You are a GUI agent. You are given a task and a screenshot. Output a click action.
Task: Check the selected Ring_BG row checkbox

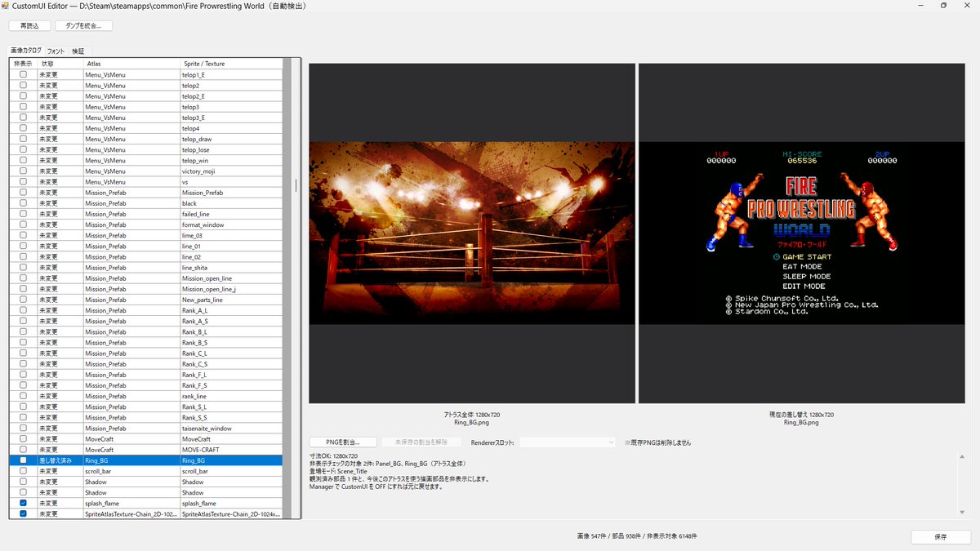pyautogui.click(x=23, y=460)
